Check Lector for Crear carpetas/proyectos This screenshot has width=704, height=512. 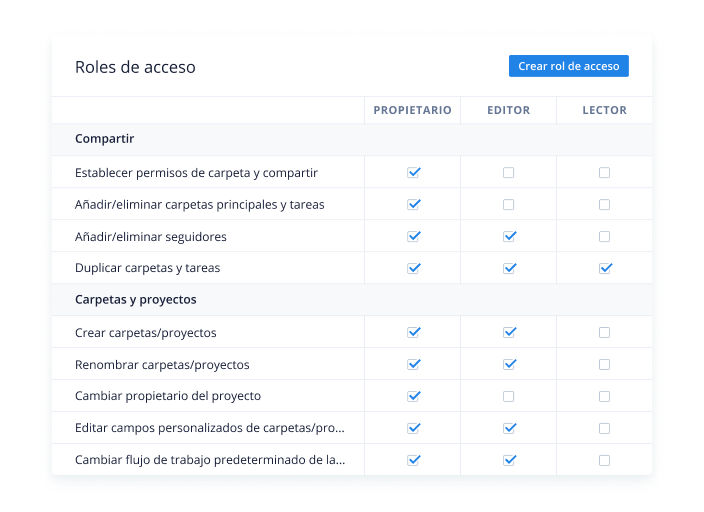[604, 332]
